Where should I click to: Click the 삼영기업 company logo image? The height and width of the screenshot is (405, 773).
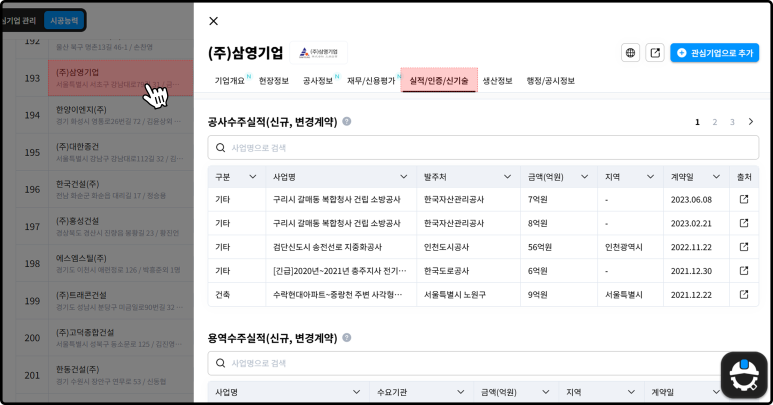(318, 53)
